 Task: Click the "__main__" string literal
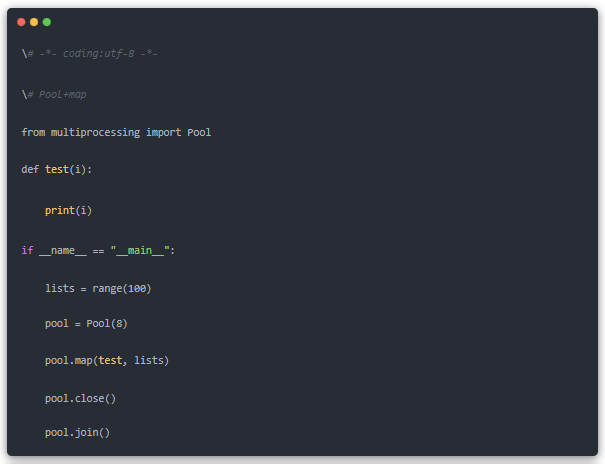pos(139,250)
